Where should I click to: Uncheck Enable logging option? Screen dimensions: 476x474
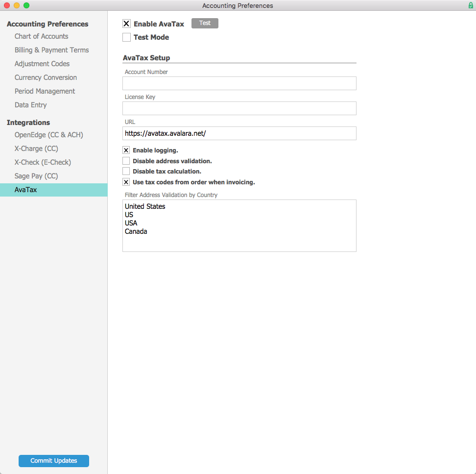click(126, 150)
